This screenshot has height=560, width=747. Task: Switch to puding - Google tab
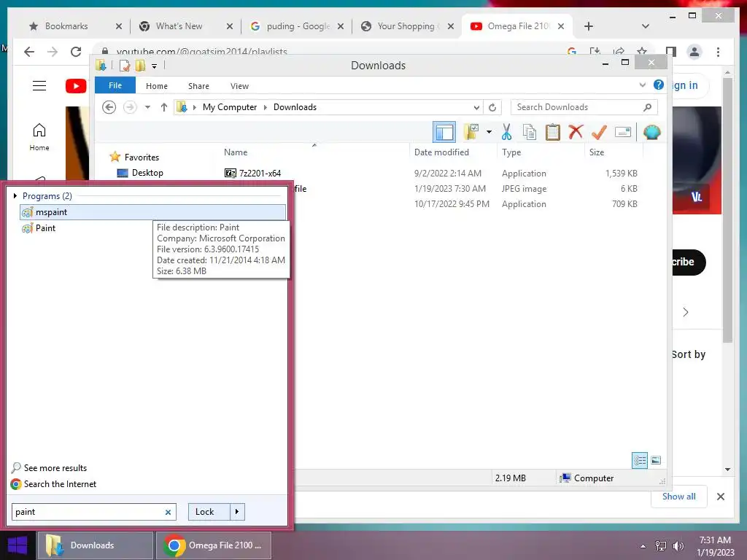coord(297,26)
